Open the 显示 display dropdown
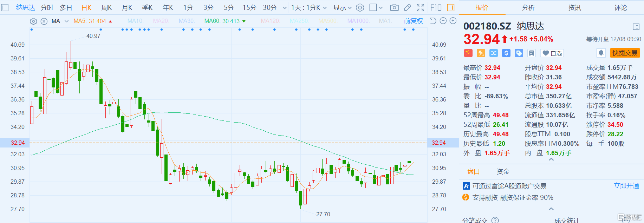Viewport: 644px width, 223px height. pyautogui.click(x=343, y=7)
